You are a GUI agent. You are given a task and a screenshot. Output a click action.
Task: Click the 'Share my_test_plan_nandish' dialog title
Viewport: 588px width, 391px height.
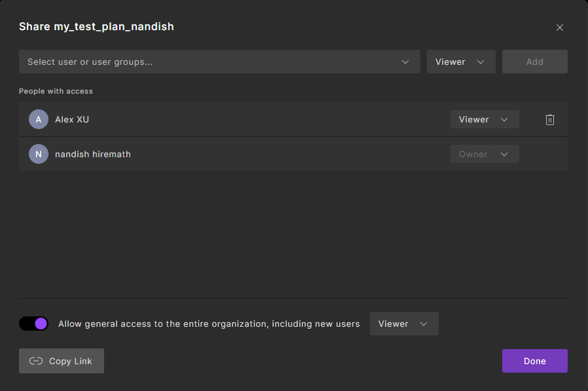click(x=96, y=26)
